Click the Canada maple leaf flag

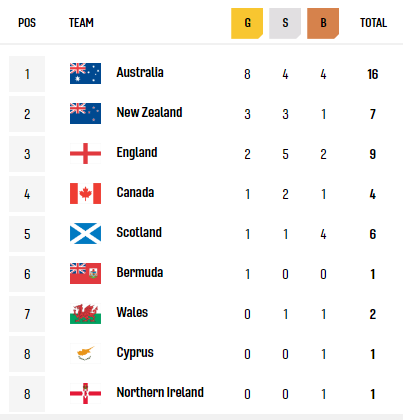(85, 193)
